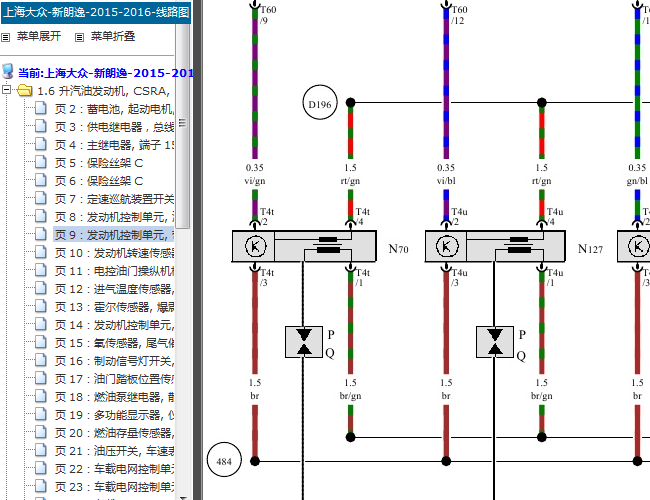Open 页 14 : 发动机控制单元

click(x=114, y=325)
